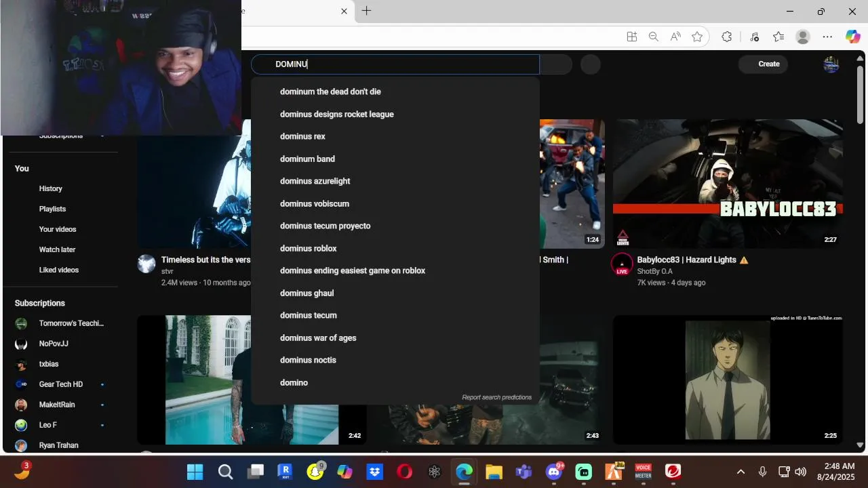Viewport: 868px width, 488px height.
Task: Open the Favorites list icon
Action: tap(778, 37)
